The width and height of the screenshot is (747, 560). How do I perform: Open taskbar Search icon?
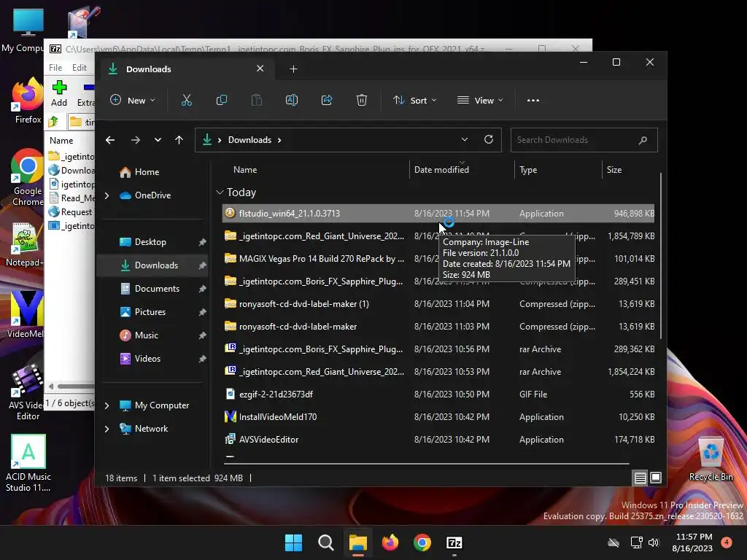pyautogui.click(x=326, y=542)
